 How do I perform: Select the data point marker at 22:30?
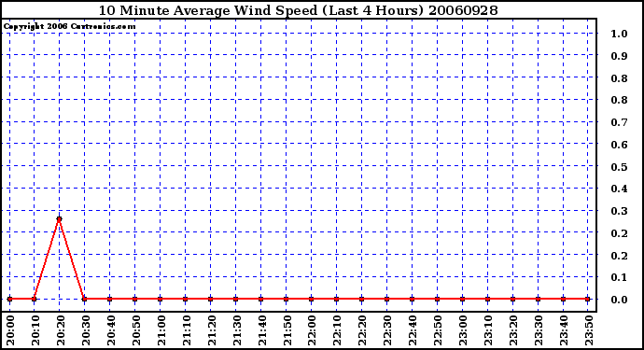[386, 299]
